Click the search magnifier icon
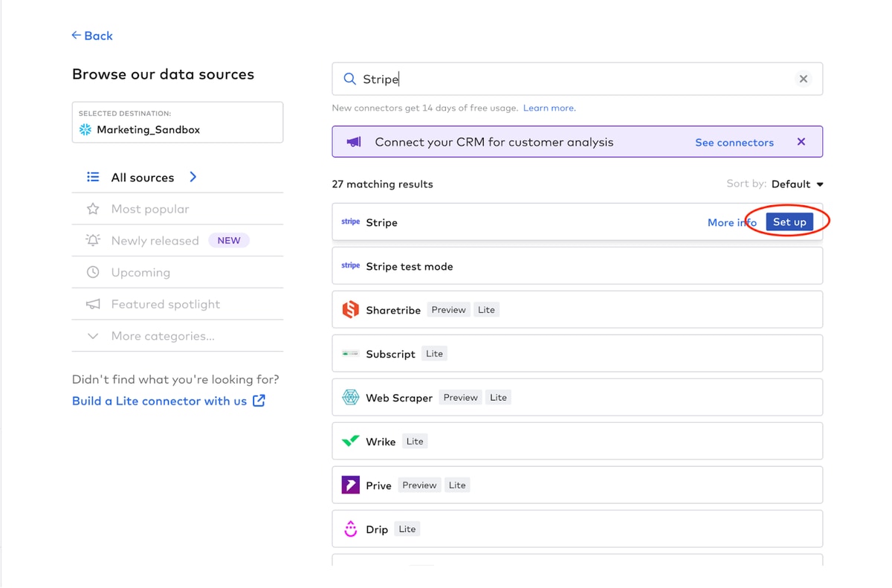 coord(349,79)
